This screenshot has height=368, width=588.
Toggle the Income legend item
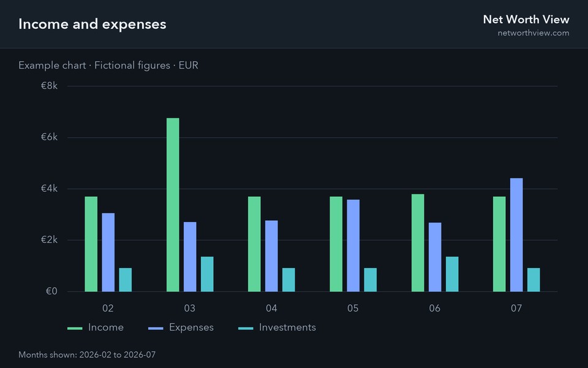(96, 328)
